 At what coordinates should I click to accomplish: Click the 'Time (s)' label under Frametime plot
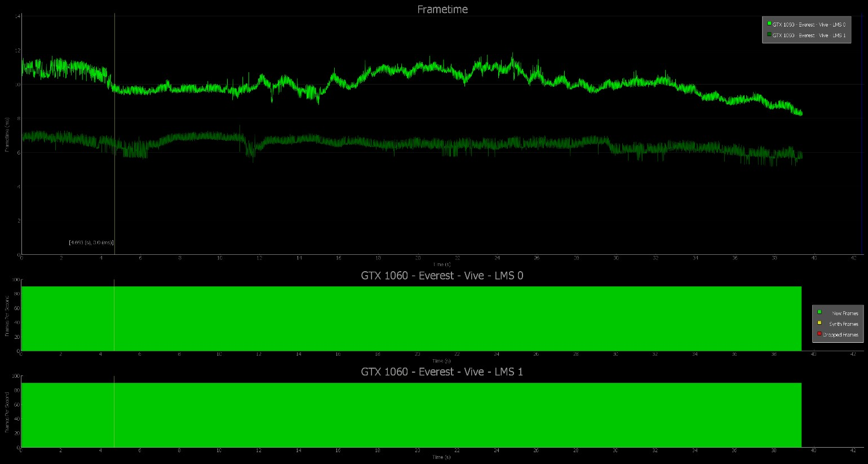(x=442, y=264)
